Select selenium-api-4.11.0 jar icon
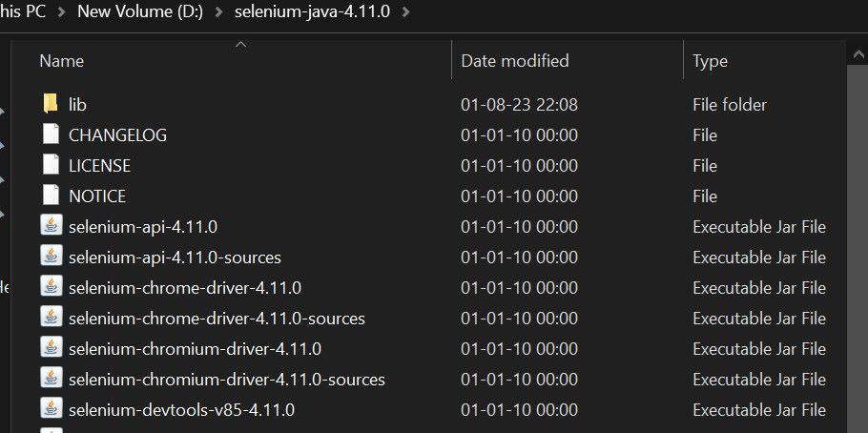This screenshot has width=868, height=433. click(x=51, y=226)
